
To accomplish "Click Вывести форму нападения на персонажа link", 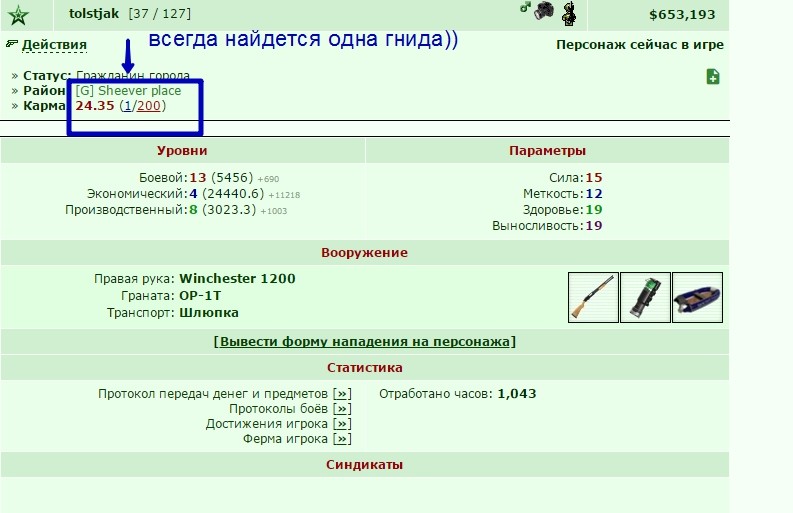I will coord(365,341).
